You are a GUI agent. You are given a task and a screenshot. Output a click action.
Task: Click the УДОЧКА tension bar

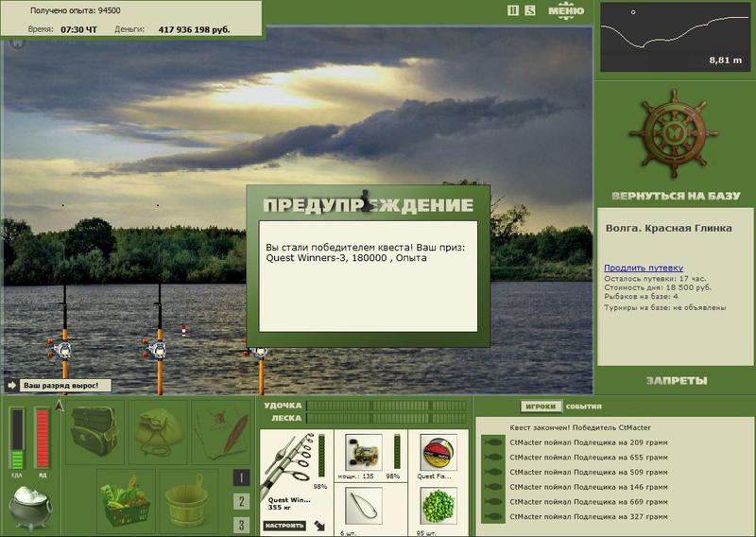387,406
